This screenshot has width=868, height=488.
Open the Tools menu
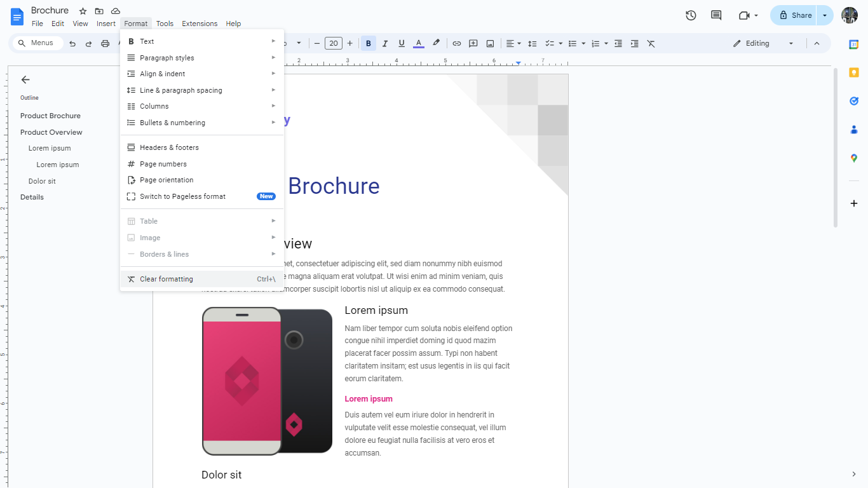pyautogui.click(x=165, y=24)
